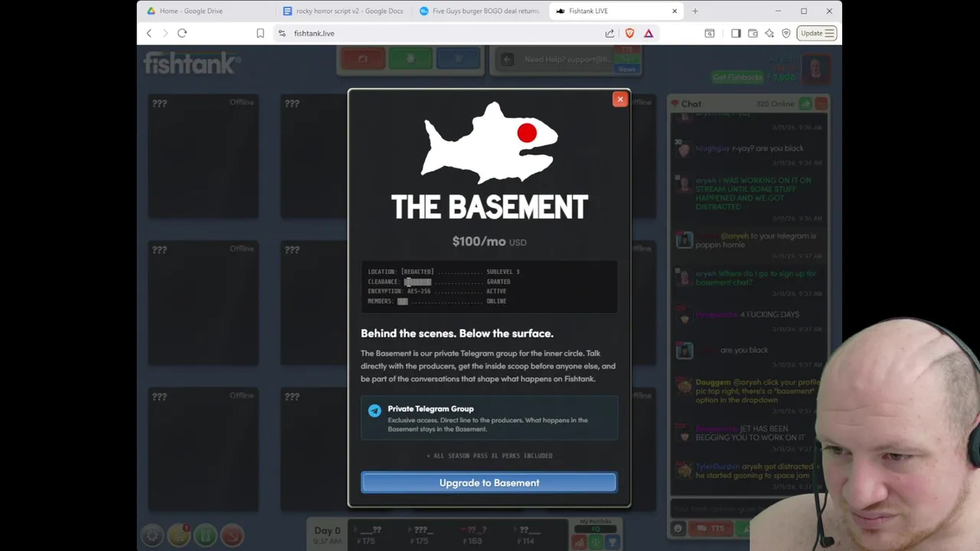Open Brave VPN shield icon
The image size is (980, 551).
click(786, 33)
